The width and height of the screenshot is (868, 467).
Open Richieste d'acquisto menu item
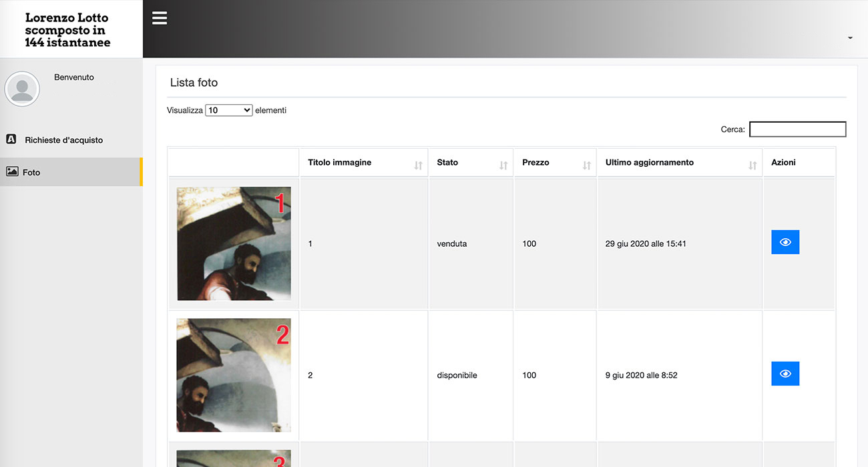click(64, 140)
